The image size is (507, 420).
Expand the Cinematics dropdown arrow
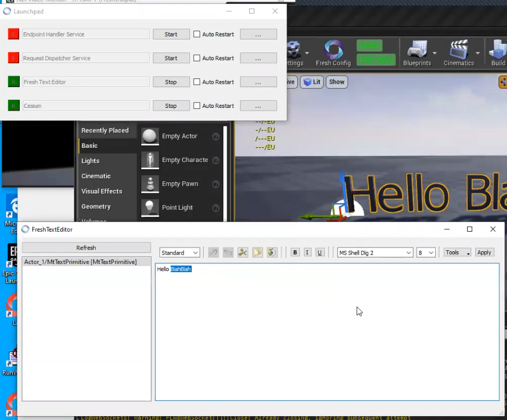coord(477,53)
